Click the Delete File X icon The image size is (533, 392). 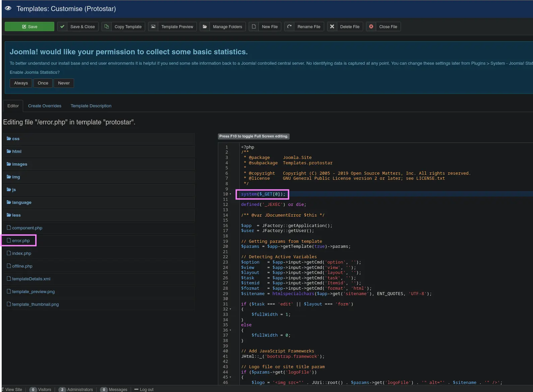332,27
